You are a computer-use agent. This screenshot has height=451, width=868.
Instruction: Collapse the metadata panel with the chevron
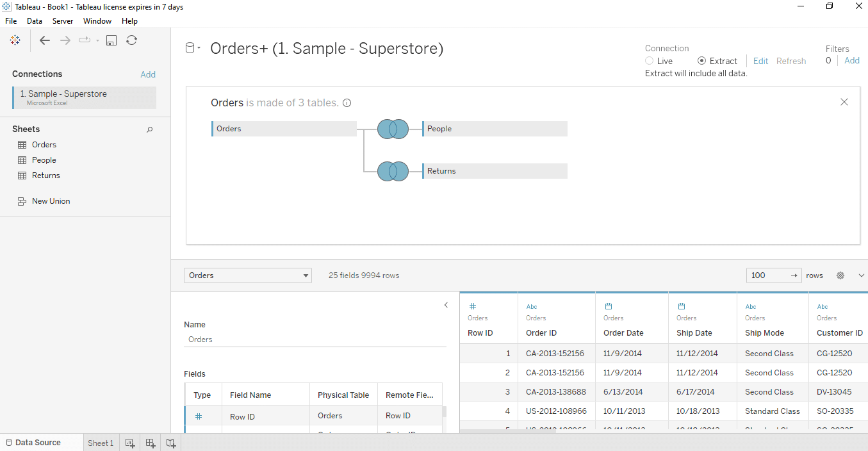click(446, 305)
